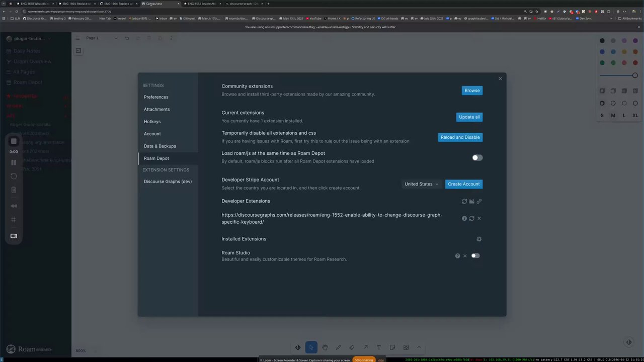Toggle Load roam/js with Roam Depot

tap(477, 158)
